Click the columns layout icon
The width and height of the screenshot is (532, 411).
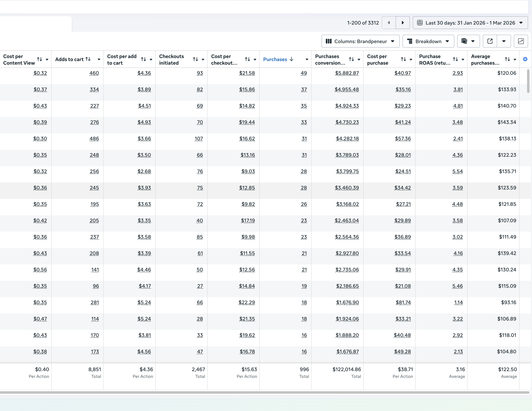tap(329, 41)
